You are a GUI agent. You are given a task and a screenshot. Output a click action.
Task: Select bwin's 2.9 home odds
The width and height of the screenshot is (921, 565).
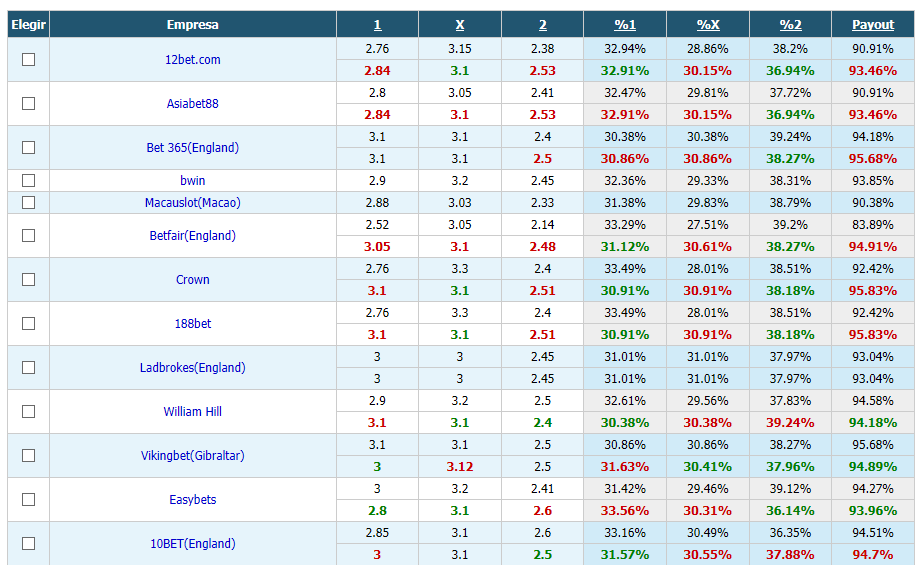(377, 180)
